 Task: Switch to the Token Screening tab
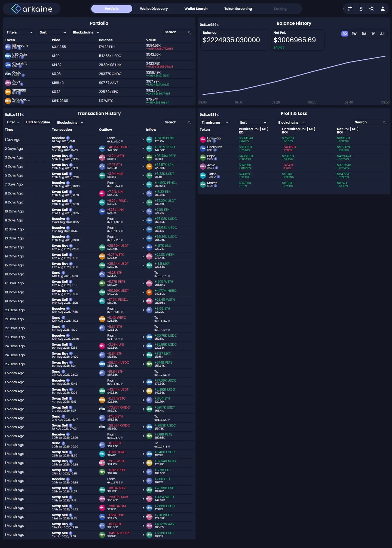238,9
